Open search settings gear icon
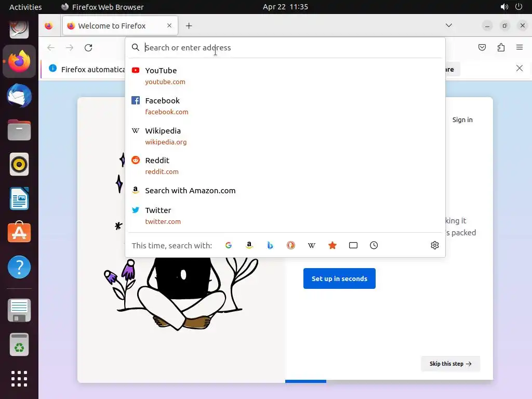This screenshot has width=532, height=399. coord(435,245)
